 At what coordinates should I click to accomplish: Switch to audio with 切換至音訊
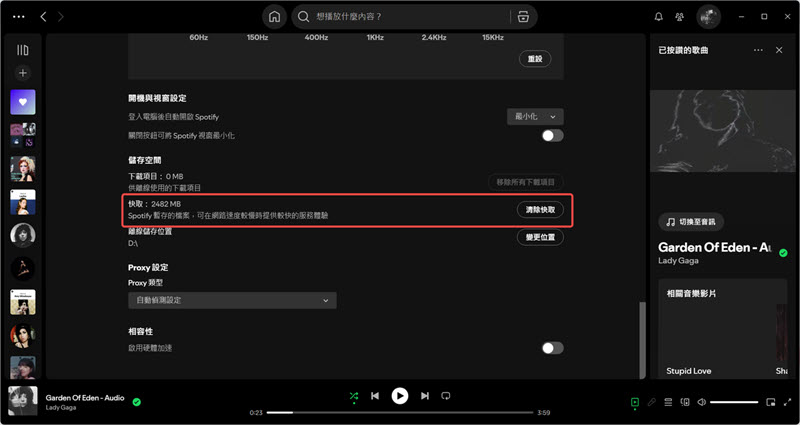tap(691, 222)
